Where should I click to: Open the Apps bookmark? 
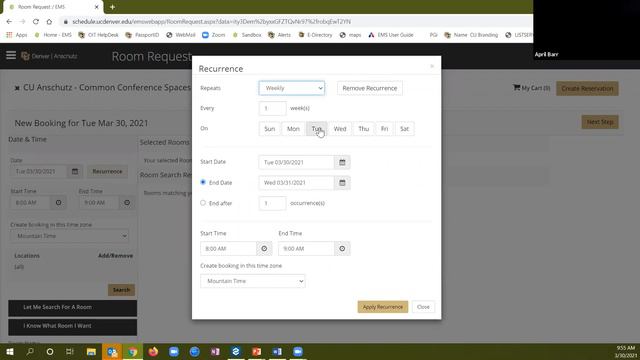(x=17, y=35)
